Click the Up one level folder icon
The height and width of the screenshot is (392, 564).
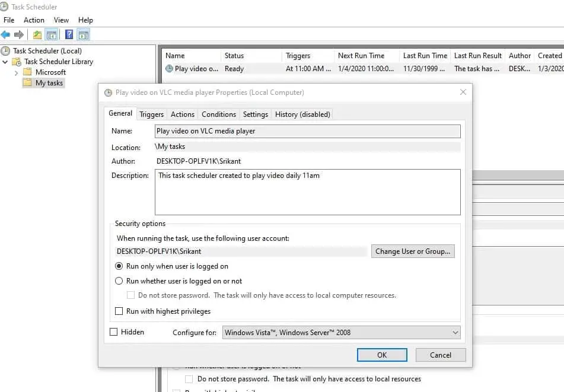(x=37, y=35)
